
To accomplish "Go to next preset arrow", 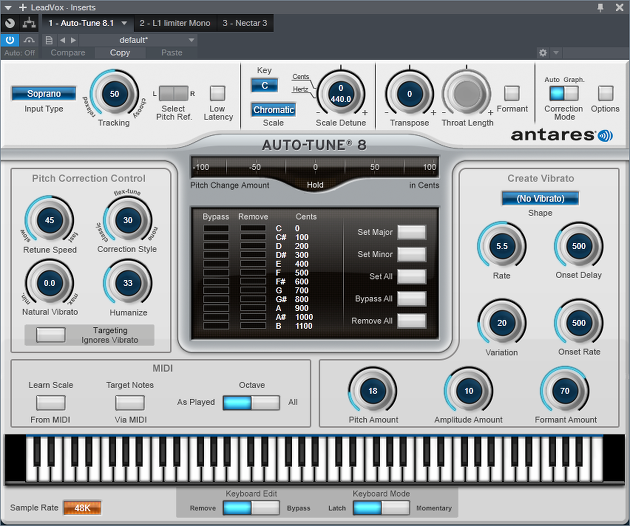I will [x=73, y=40].
